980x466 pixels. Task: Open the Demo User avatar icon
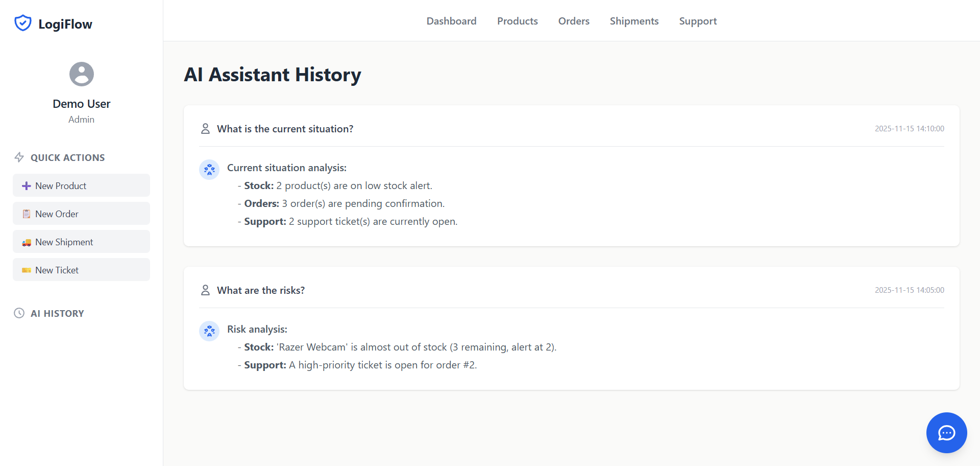point(82,74)
